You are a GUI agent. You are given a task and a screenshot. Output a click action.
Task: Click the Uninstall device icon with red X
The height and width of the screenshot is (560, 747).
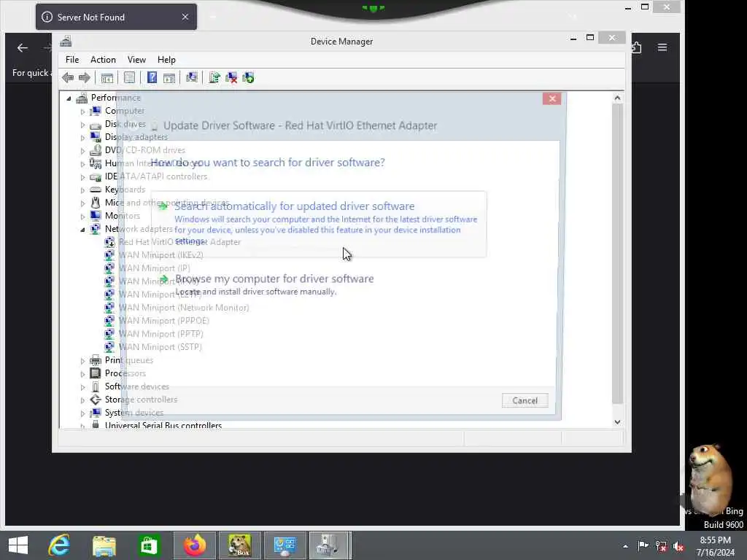tap(231, 77)
